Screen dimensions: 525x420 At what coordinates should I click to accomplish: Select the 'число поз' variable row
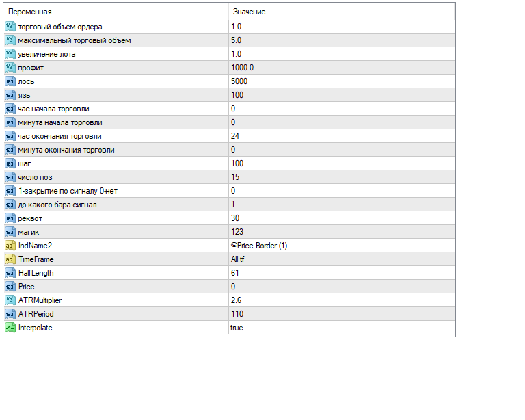tap(35, 177)
